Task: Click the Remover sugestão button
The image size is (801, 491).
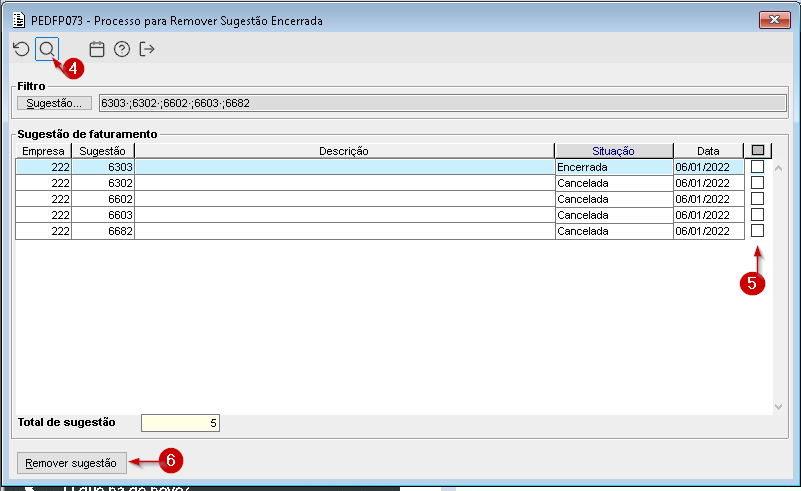Action: click(72, 463)
